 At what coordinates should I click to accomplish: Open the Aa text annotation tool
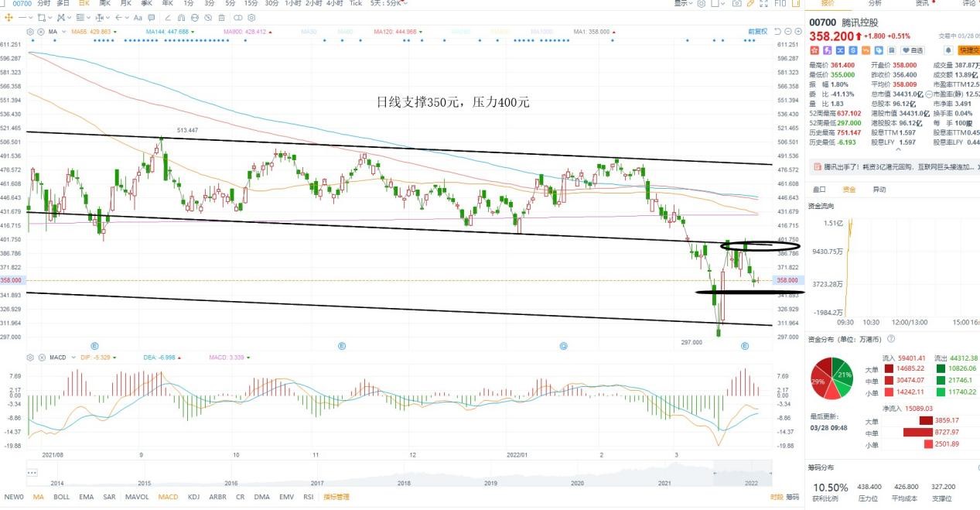click(138, 17)
